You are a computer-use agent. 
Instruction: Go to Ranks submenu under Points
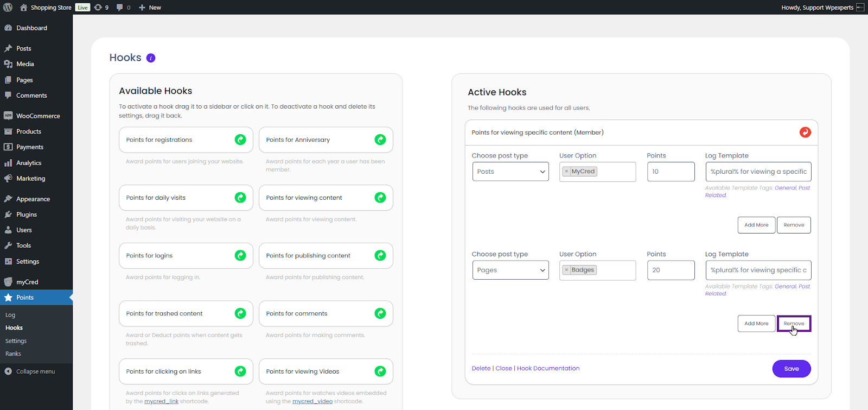click(13, 354)
